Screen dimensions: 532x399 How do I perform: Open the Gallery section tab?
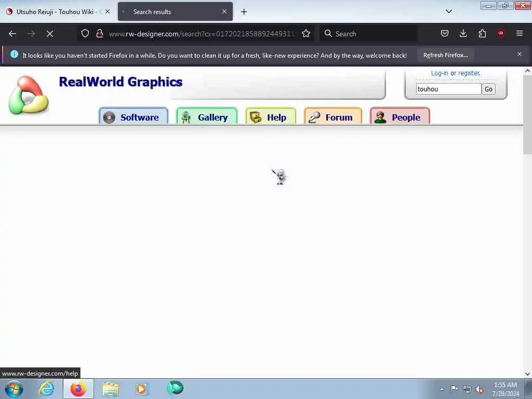(207, 116)
